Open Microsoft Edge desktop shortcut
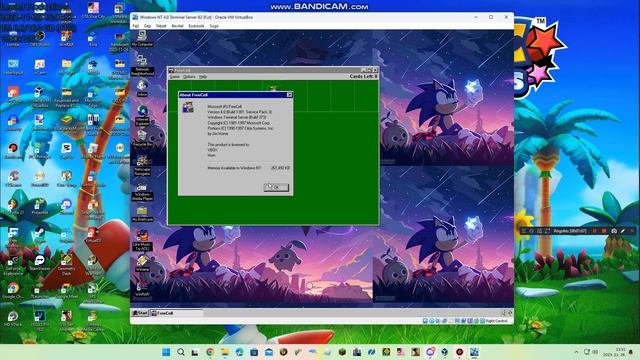This screenshot has height=360, width=640. pos(93,97)
